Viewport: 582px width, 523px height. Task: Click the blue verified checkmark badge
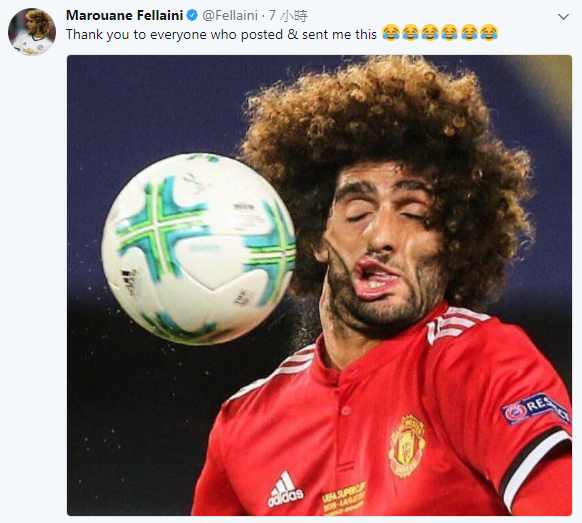[x=192, y=16]
